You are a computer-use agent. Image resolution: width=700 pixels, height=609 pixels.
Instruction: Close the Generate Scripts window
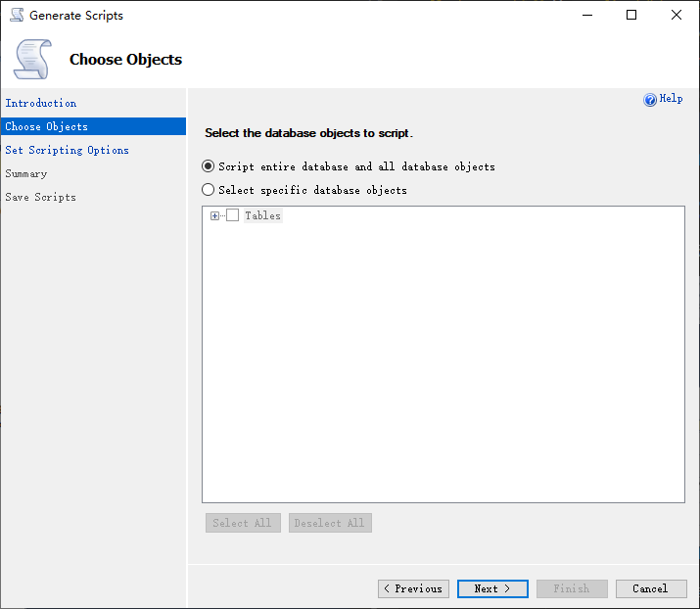coord(677,16)
